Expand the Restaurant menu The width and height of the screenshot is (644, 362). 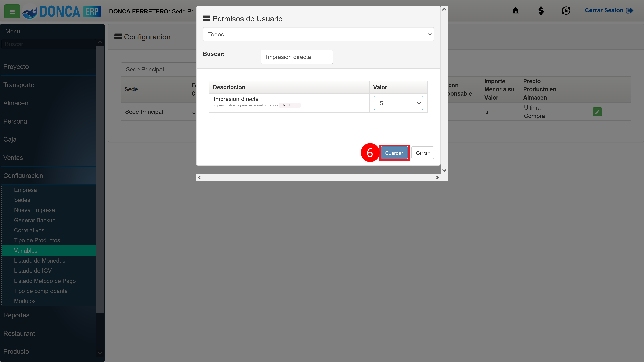coord(48,334)
